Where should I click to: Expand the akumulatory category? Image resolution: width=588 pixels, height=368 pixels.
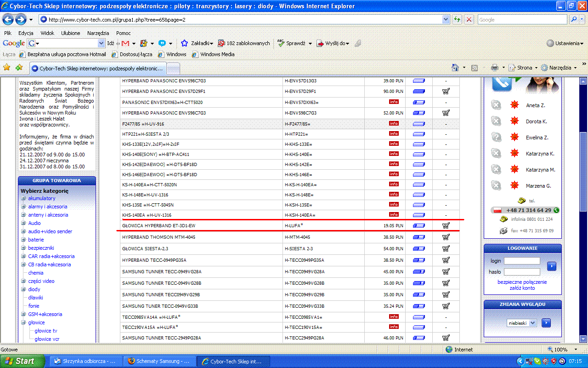click(x=23, y=198)
